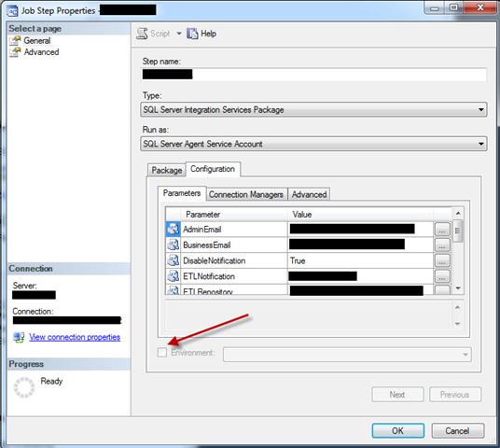Open the inner Advanced tab
Screen dimensions: 500x448
(309, 194)
